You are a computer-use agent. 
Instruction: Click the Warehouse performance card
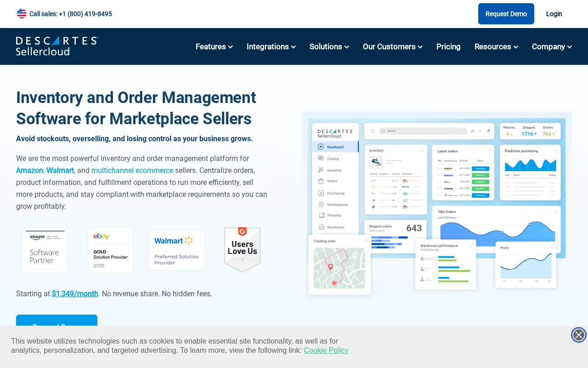click(x=446, y=264)
